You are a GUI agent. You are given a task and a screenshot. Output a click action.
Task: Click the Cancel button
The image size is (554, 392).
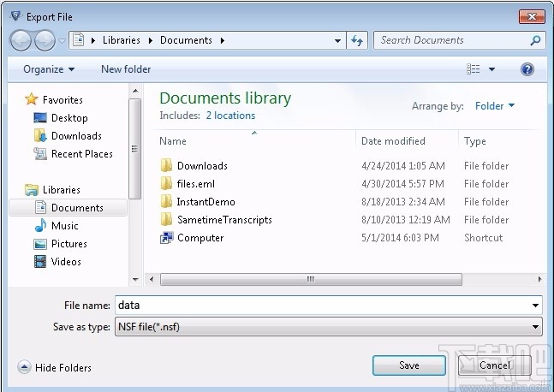(x=494, y=365)
